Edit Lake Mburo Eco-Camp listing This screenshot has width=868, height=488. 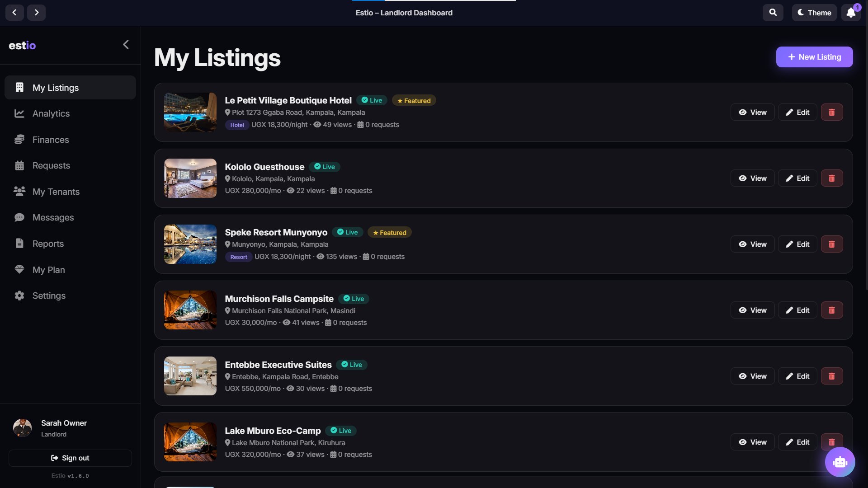pos(797,442)
